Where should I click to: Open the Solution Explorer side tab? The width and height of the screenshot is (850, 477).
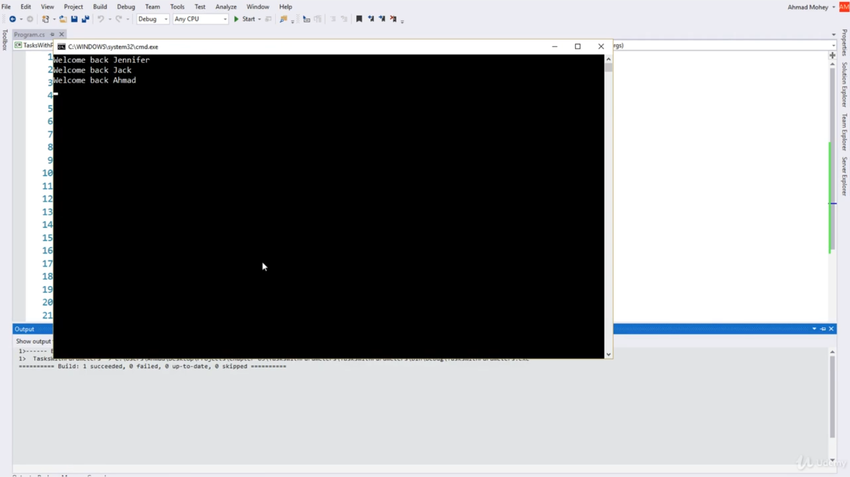[x=844, y=84]
